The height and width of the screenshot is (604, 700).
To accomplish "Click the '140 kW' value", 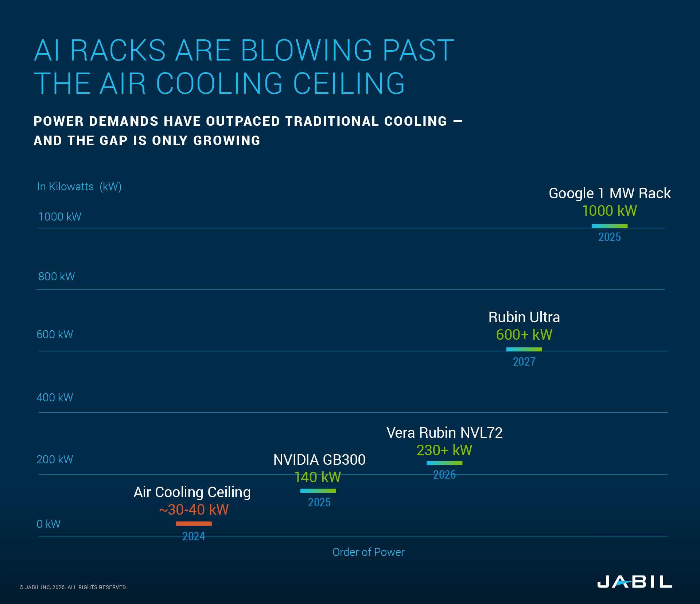I will click(x=318, y=477).
